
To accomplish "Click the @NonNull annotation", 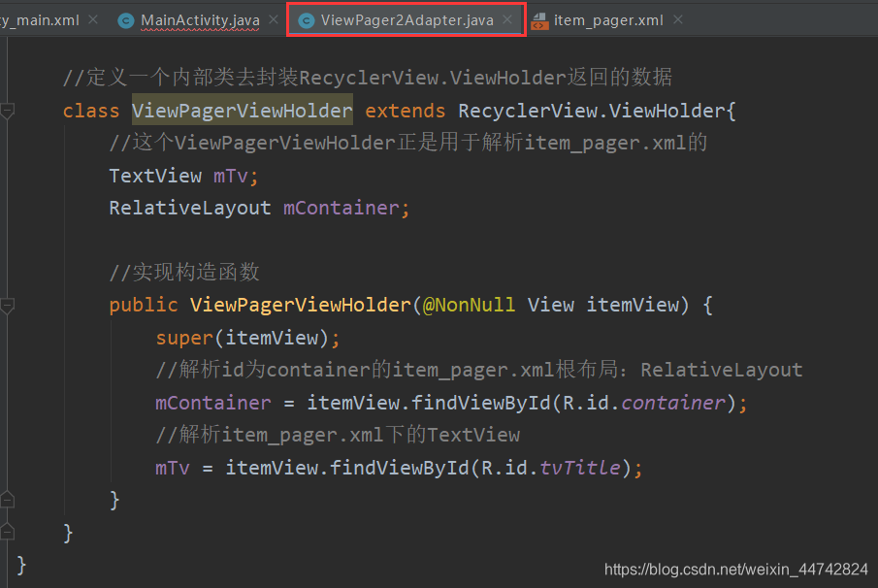I will (x=469, y=306).
